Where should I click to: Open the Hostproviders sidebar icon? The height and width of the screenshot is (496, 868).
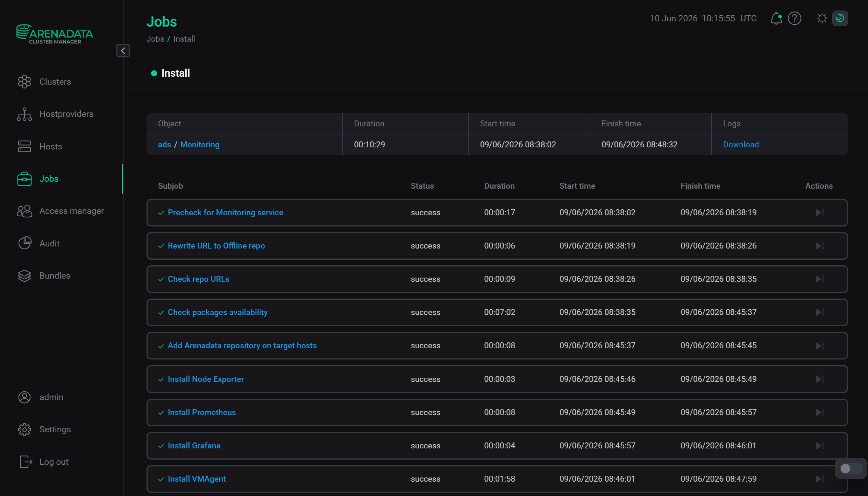coord(24,114)
